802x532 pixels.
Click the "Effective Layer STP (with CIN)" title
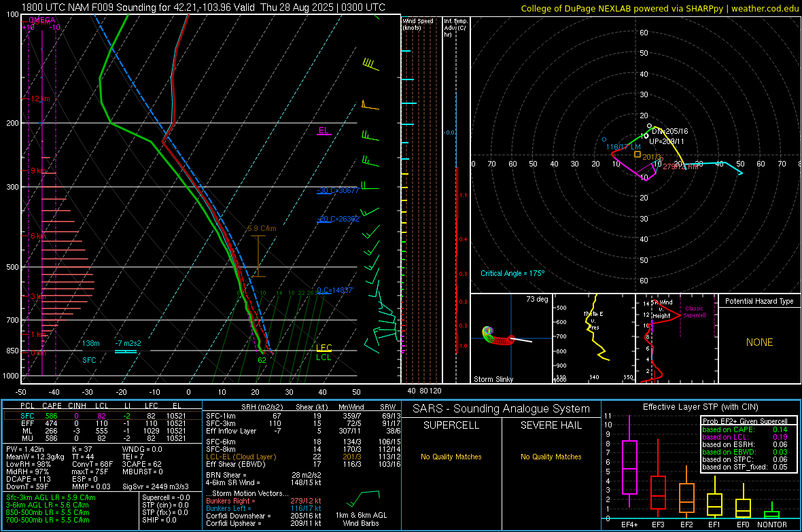(700, 407)
